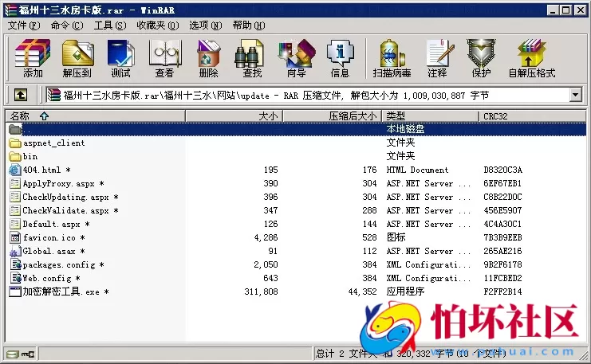Sort by CRC32 column header
The height and width of the screenshot is (364, 591).
[532, 116]
